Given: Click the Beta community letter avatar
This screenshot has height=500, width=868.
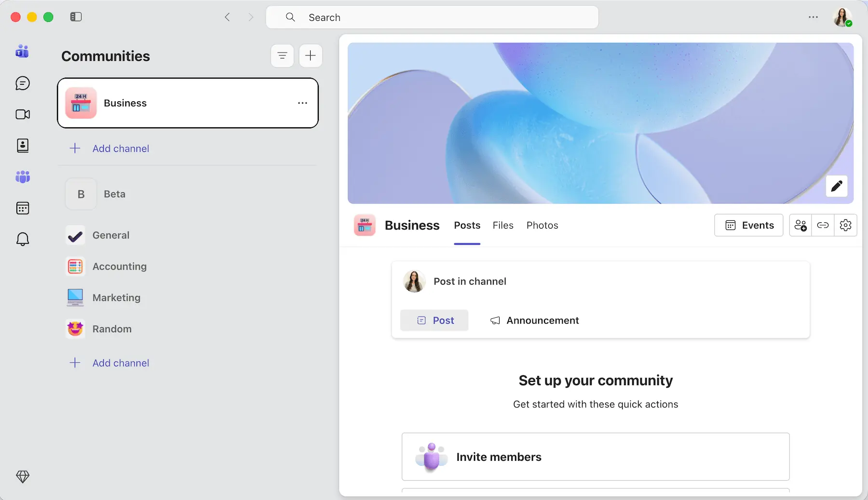Looking at the screenshot, I should point(81,194).
